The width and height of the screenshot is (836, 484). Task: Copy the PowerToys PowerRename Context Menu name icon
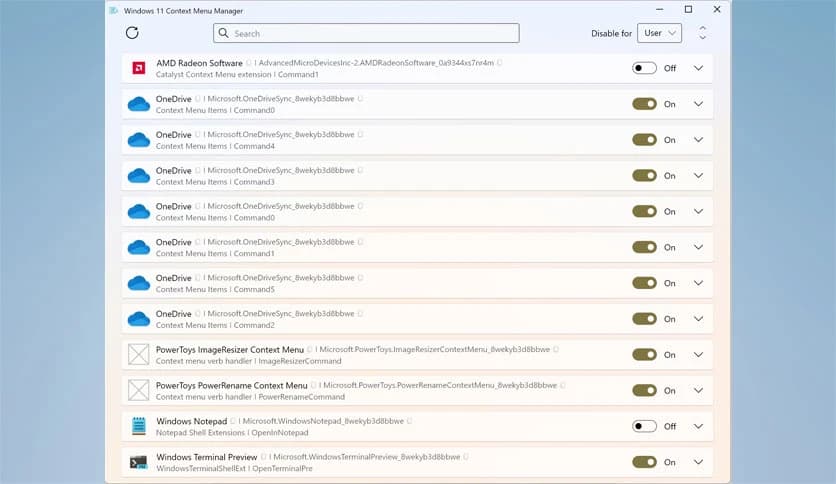[314, 385]
